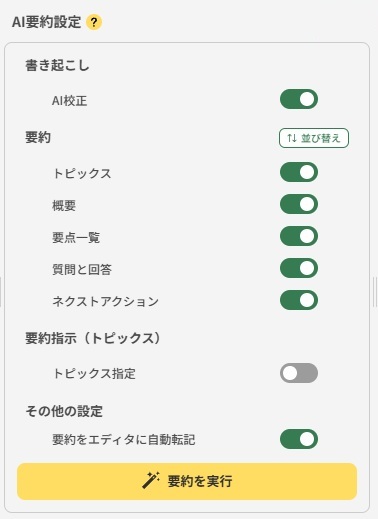Click the その他の設定 section heading
This screenshot has width=378, height=519.
64,411
